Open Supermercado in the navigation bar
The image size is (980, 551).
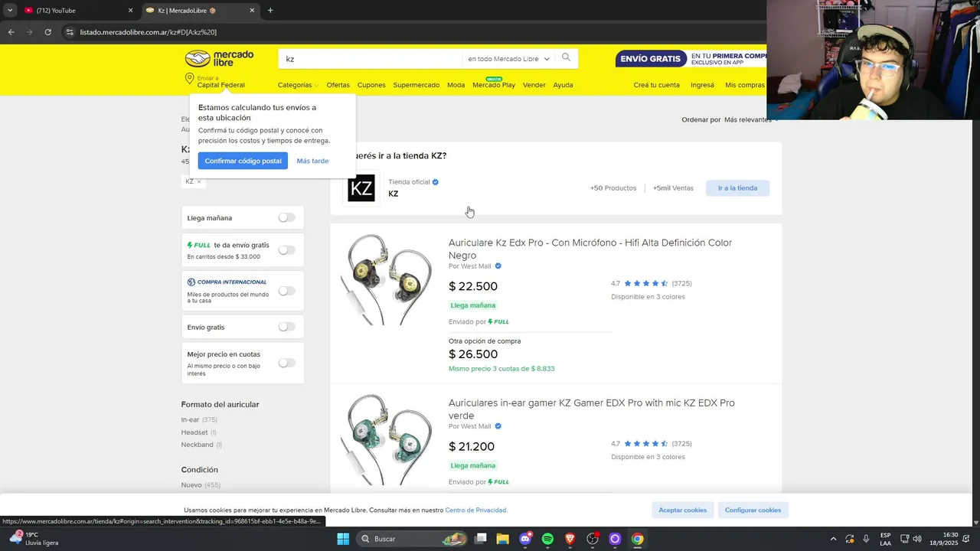pos(416,85)
